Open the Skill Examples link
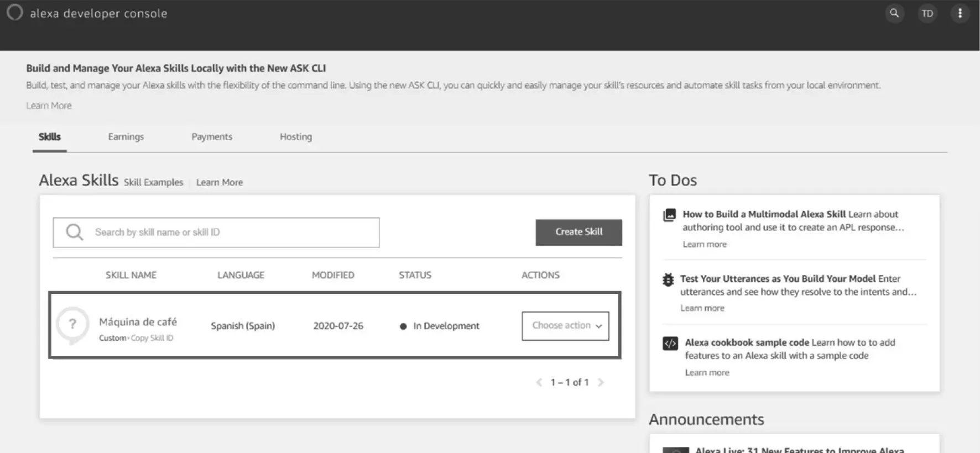The width and height of the screenshot is (980, 453). [153, 182]
